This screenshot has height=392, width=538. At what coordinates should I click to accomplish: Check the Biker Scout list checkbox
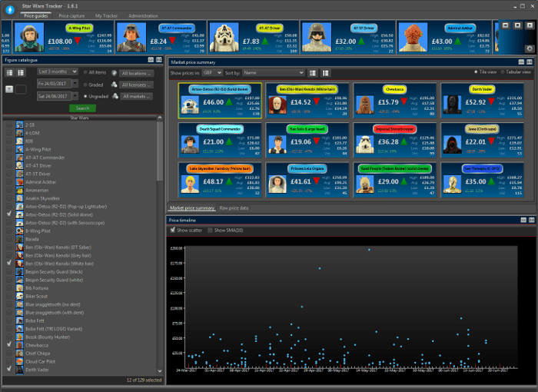tap(9, 296)
